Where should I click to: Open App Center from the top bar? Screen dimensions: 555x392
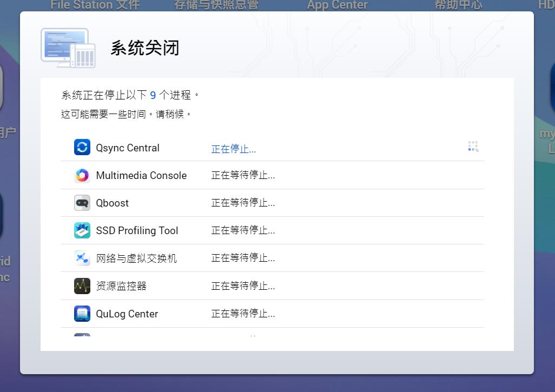[x=336, y=5]
